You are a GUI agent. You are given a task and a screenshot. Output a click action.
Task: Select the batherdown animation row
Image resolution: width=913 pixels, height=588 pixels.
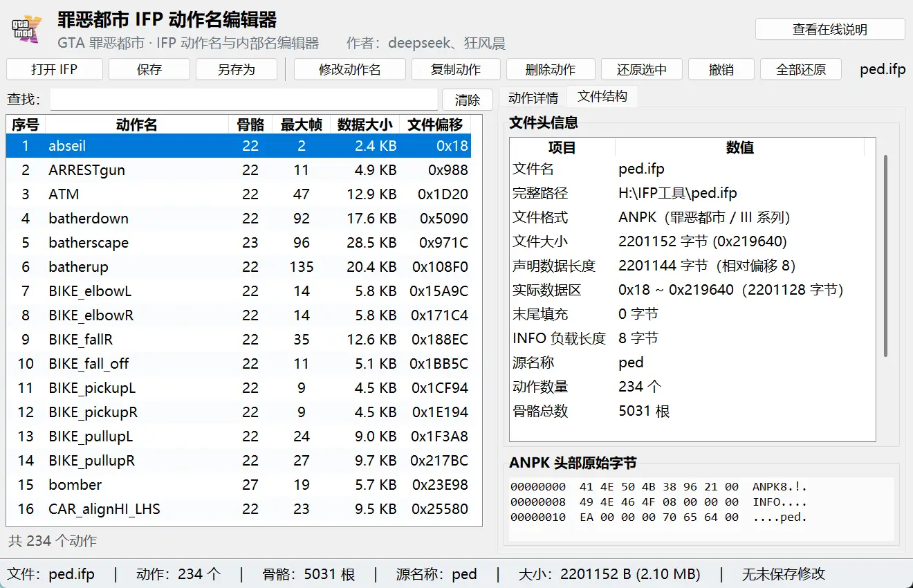[239, 219]
